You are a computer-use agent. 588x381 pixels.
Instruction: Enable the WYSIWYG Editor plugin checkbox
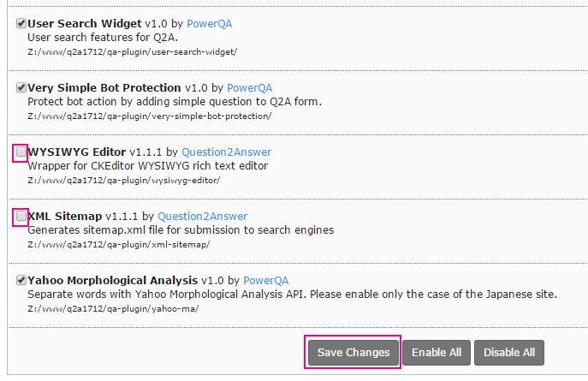(21, 152)
